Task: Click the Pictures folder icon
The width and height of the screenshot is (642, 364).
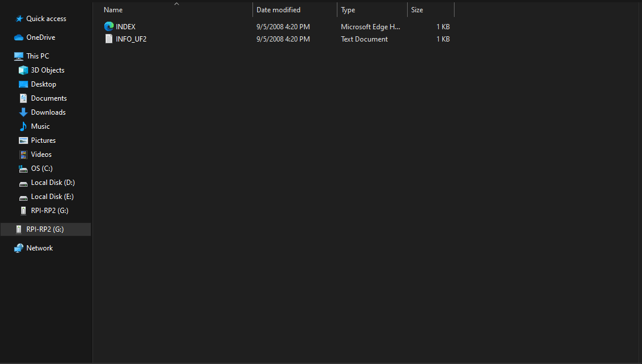Action: point(23,140)
